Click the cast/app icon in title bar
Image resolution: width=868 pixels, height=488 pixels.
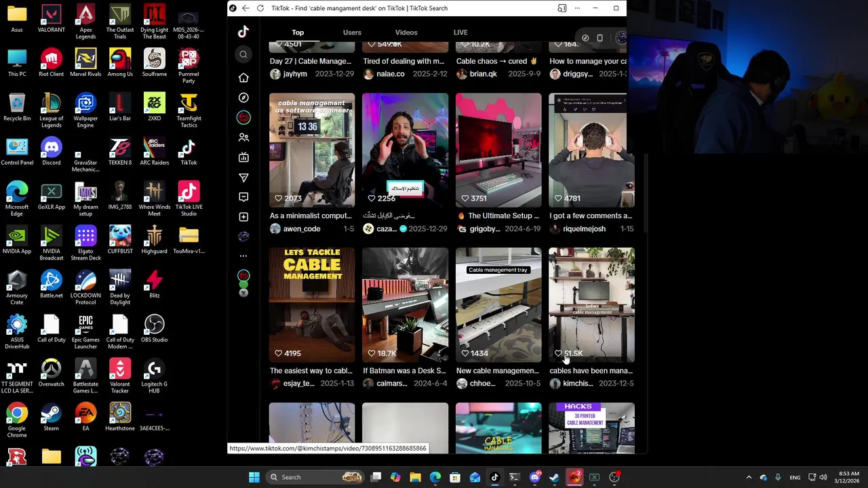(562, 8)
